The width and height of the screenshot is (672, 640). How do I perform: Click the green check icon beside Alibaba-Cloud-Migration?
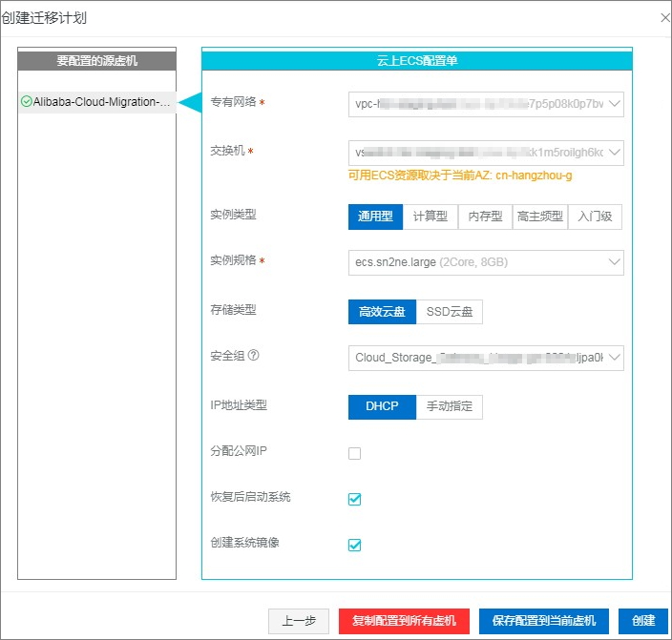pyautogui.click(x=27, y=101)
